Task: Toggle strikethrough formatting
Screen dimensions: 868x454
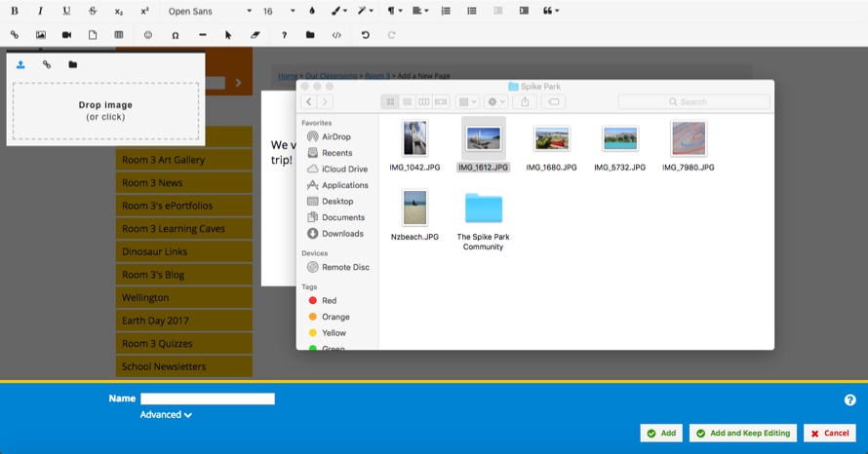Action: point(93,11)
